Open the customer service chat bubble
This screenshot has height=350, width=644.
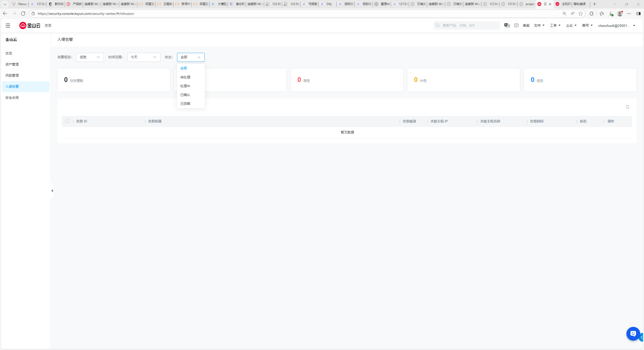pos(633,334)
